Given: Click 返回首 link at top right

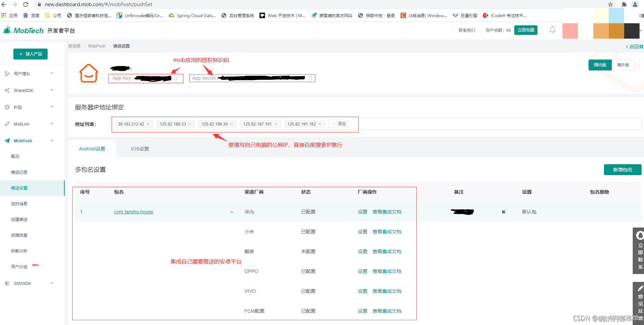Looking at the screenshot, I should coord(635,47).
